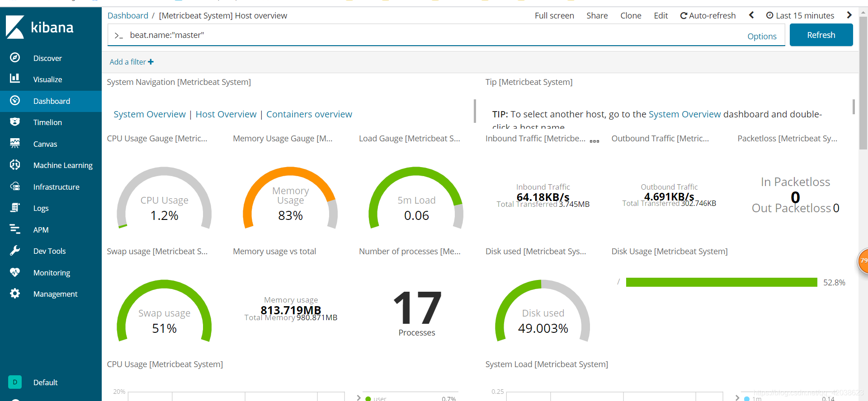This screenshot has width=868, height=401.
Task: Click the main page vertical scrollbar
Action: (x=863, y=84)
